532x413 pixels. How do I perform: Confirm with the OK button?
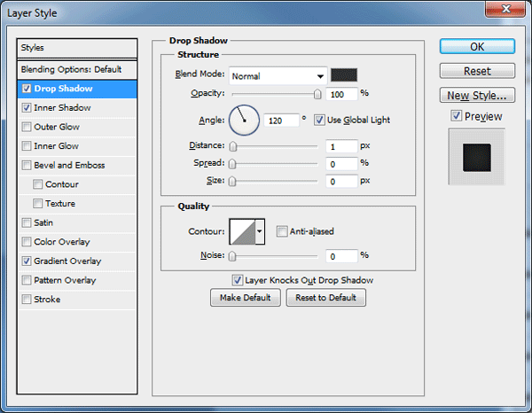click(477, 46)
